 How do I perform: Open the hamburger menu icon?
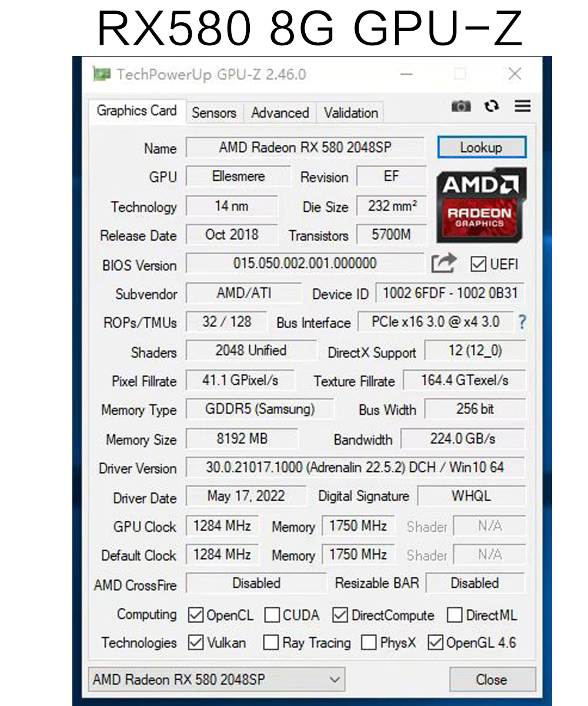pyautogui.click(x=522, y=106)
